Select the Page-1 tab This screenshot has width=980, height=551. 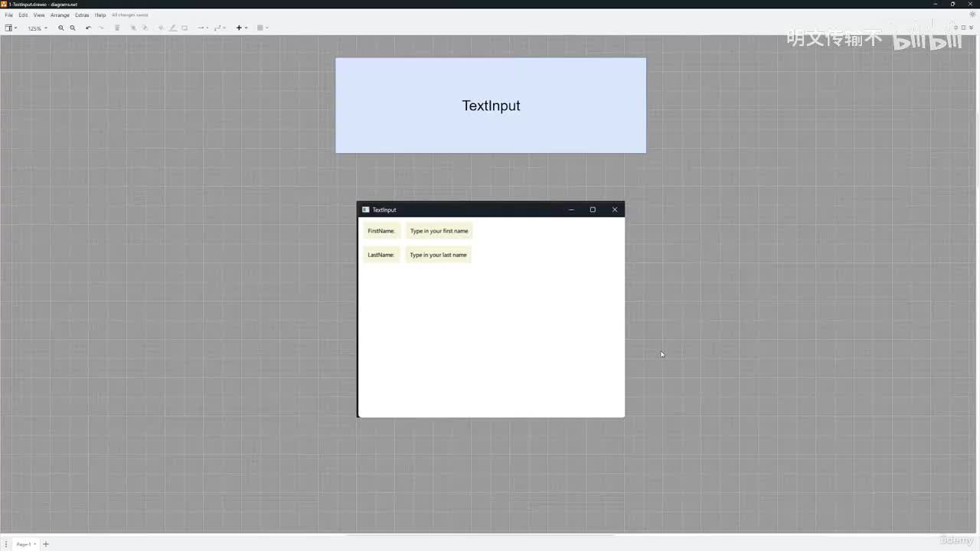coord(26,544)
